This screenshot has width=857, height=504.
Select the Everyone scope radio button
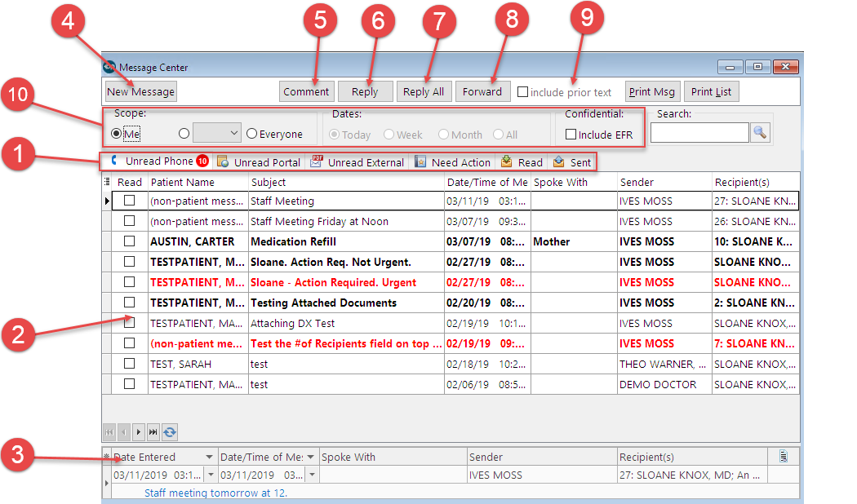tap(251, 134)
